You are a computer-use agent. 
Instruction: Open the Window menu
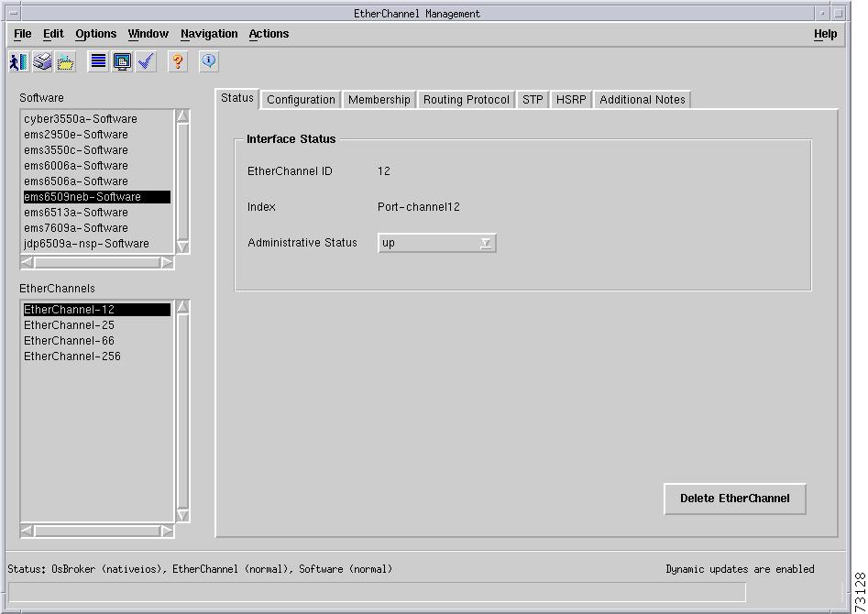point(148,34)
